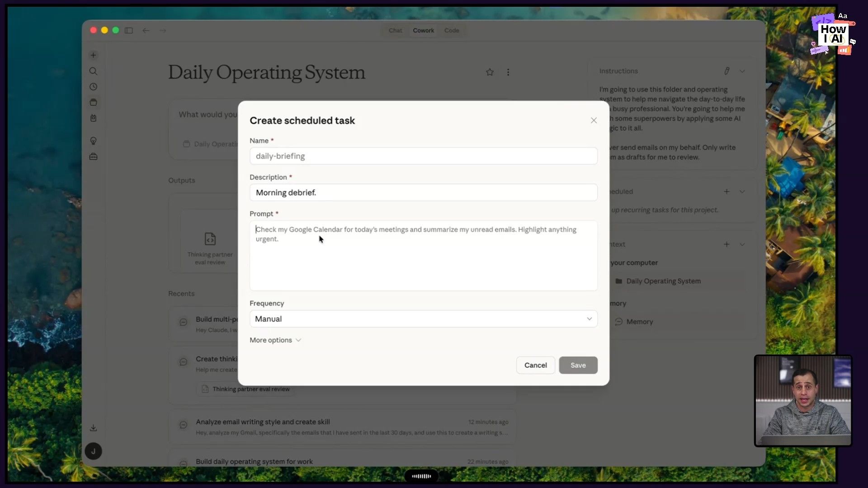The height and width of the screenshot is (488, 868).
Task: Switch to the Code tab
Action: coord(451,30)
